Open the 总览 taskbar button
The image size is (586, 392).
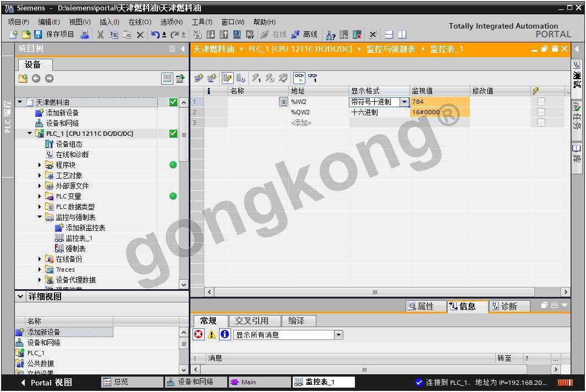(x=133, y=382)
